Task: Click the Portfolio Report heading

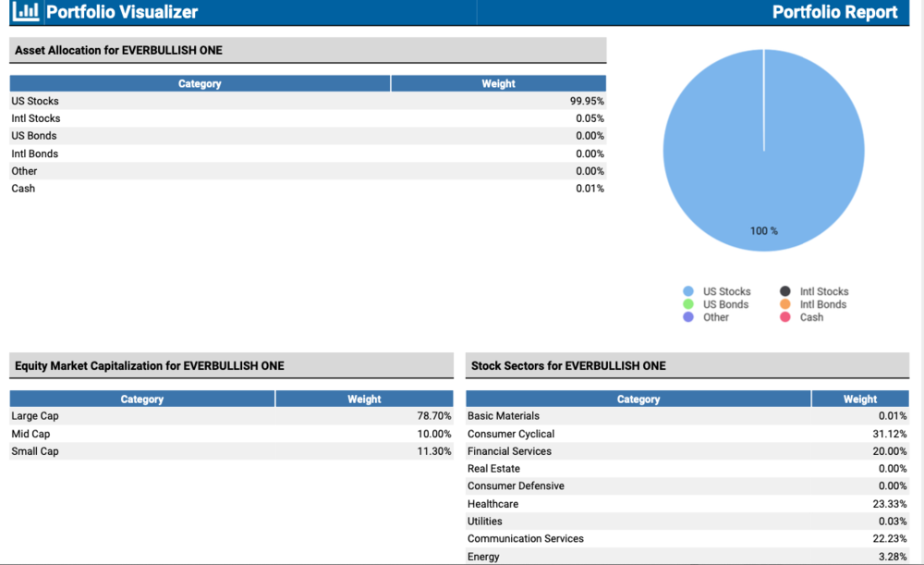Action: coord(834,12)
